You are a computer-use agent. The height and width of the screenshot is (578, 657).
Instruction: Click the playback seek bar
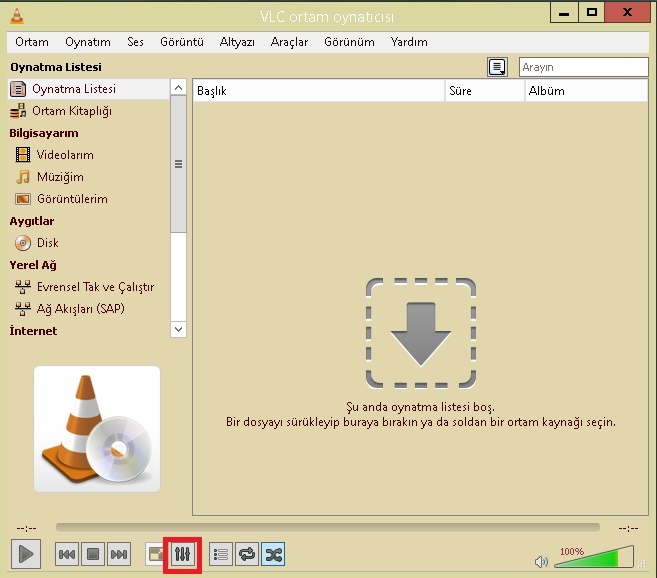328,528
